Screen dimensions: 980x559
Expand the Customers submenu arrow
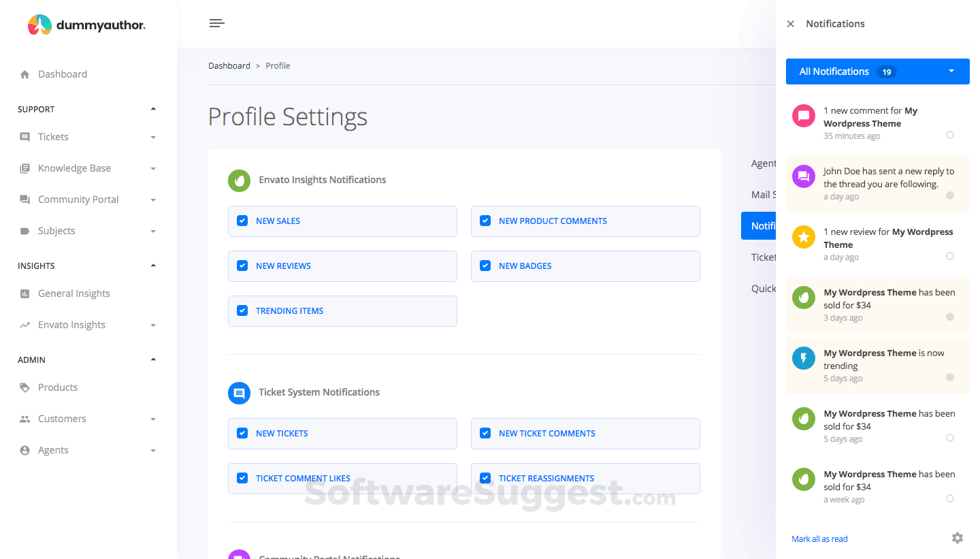click(153, 419)
